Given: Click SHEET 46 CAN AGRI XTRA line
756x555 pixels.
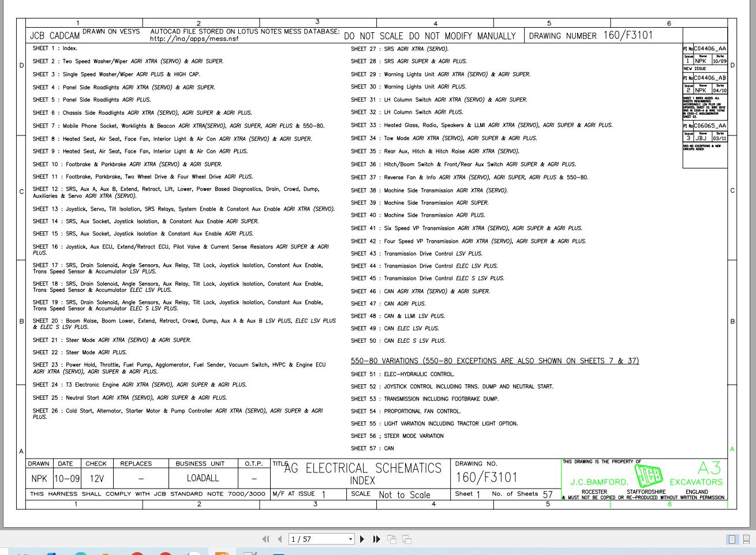Looking at the screenshot, I should coord(421,292).
